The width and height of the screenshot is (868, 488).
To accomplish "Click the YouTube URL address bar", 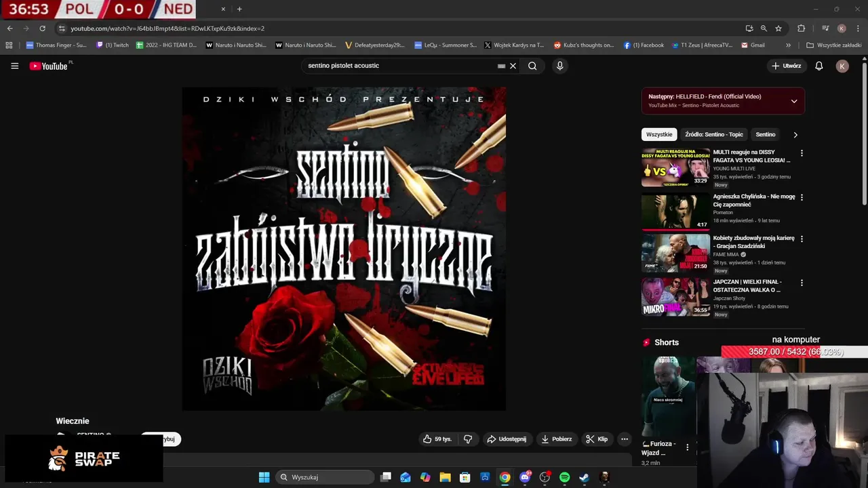I will coord(400,28).
